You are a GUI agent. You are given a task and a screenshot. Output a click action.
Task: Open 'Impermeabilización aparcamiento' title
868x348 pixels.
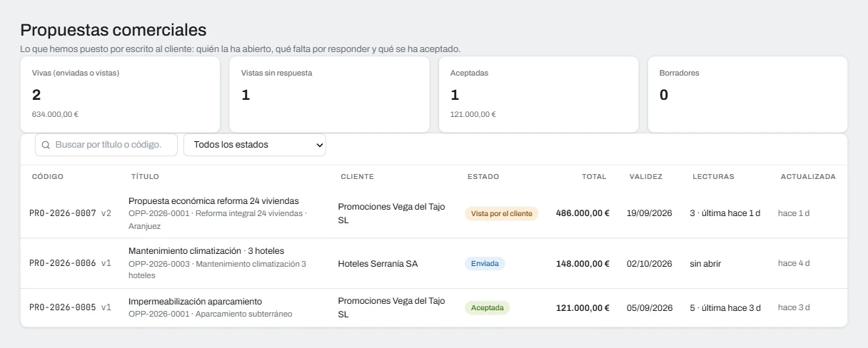click(x=195, y=302)
